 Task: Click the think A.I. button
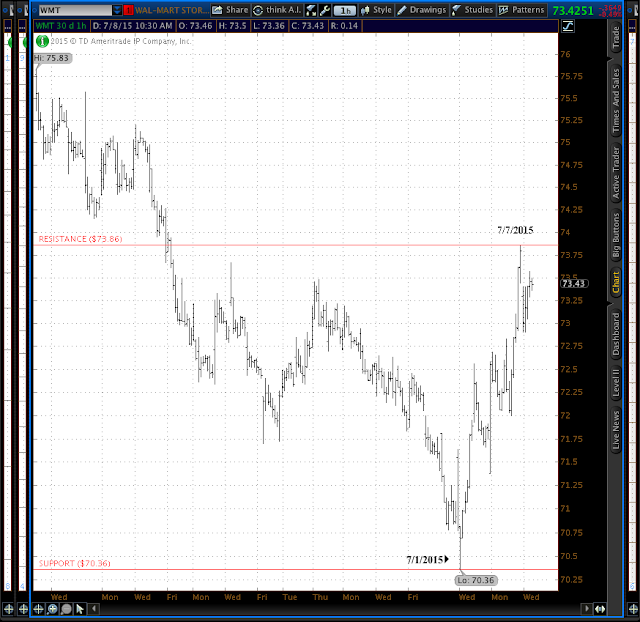pyautogui.click(x=277, y=10)
